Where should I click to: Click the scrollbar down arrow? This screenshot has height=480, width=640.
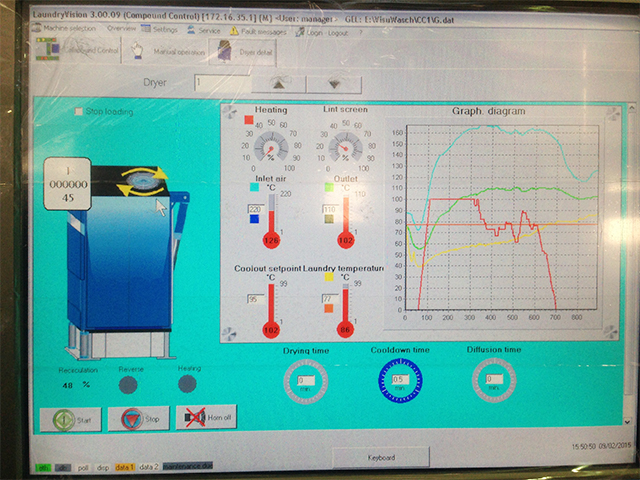tap(627, 422)
